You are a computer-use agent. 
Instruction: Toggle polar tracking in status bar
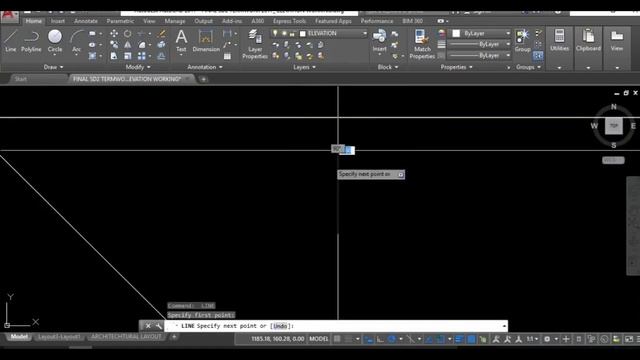[392, 339]
